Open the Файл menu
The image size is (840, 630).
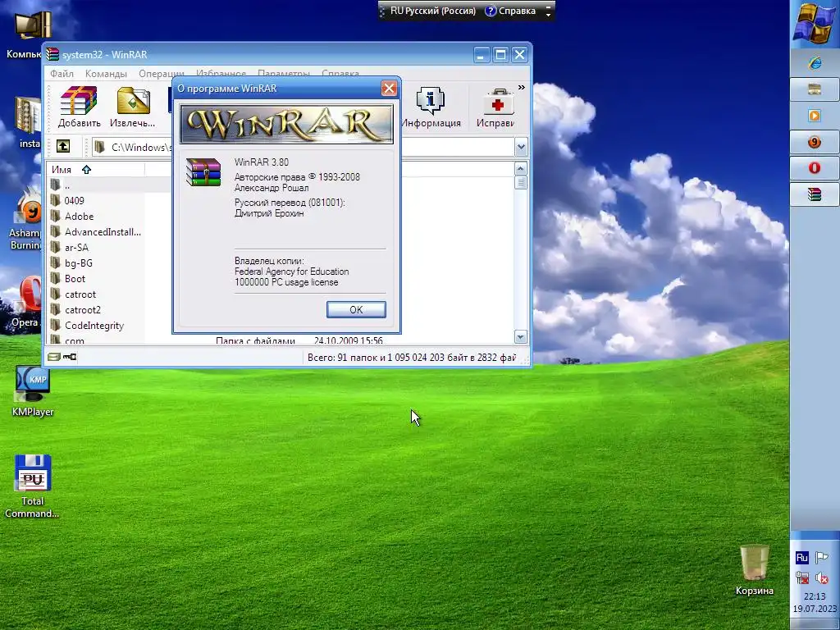62,73
